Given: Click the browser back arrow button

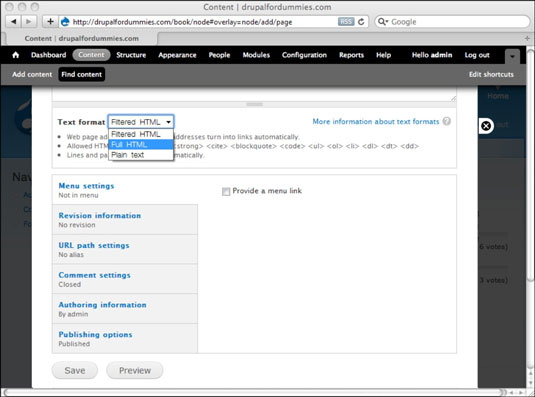Looking at the screenshot, I should [13, 22].
